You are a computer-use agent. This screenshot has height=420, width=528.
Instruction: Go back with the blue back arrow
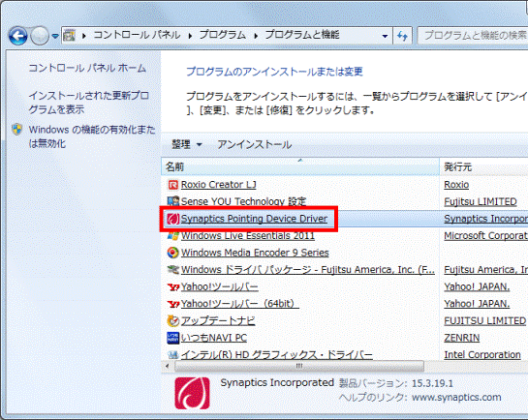(17, 36)
